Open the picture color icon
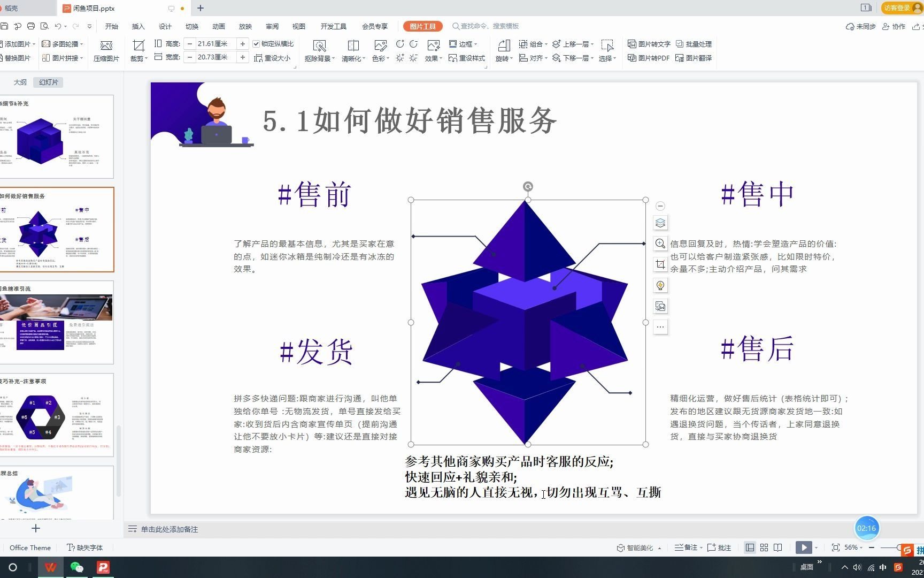Viewport: 924px width, 578px height. point(380,45)
